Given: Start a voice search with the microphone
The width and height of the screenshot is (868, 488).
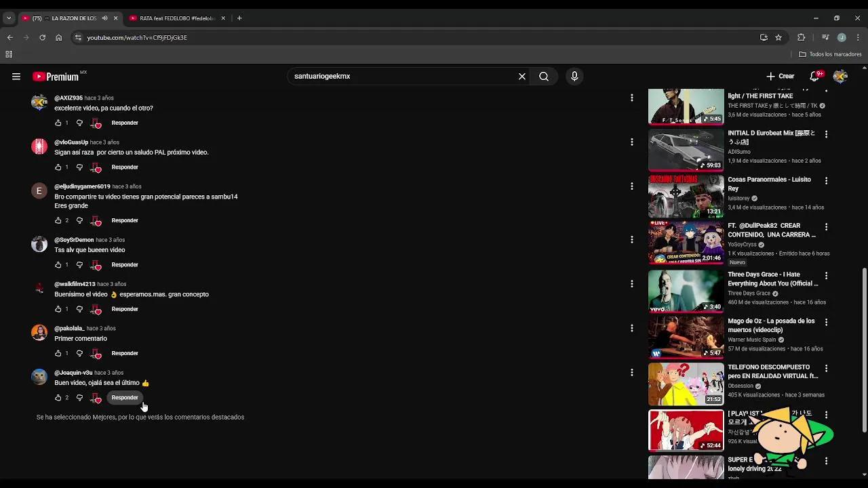Looking at the screenshot, I should (574, 76).
